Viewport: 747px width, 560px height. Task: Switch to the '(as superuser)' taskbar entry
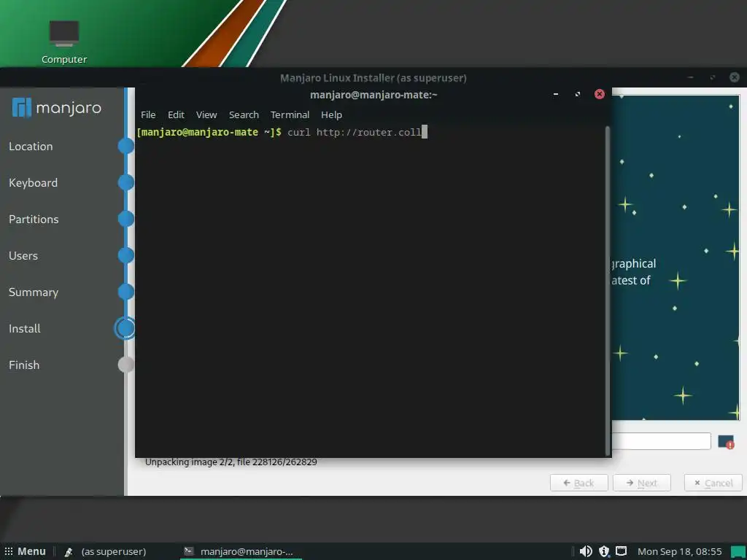[106, 551]
